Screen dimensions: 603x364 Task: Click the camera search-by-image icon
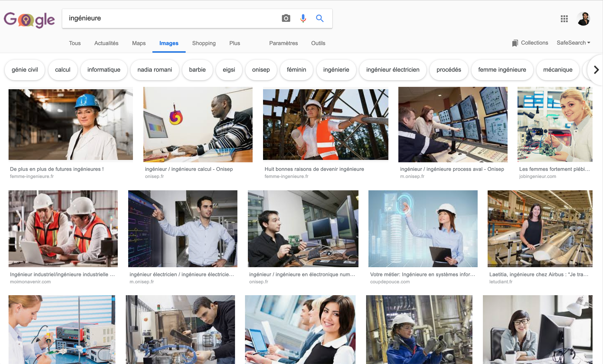pos(286,18)
